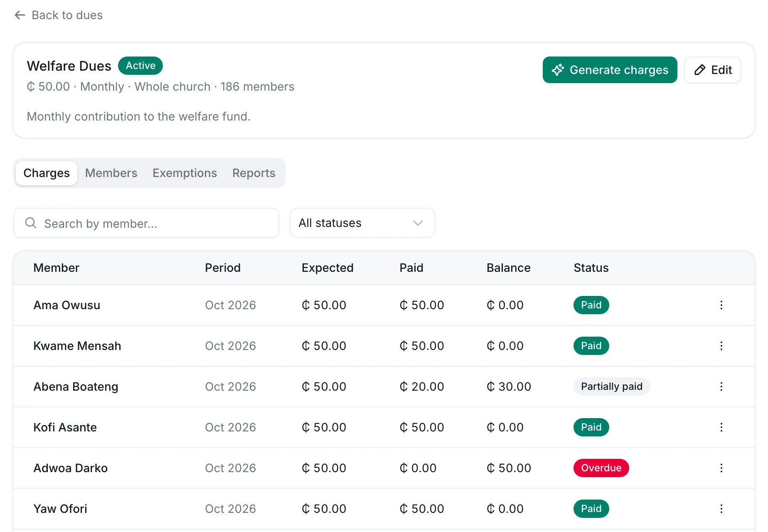Switch to the Members tab
Image resolution: width=768 pixels, height=532 pixels.
(x=111, y=173)
